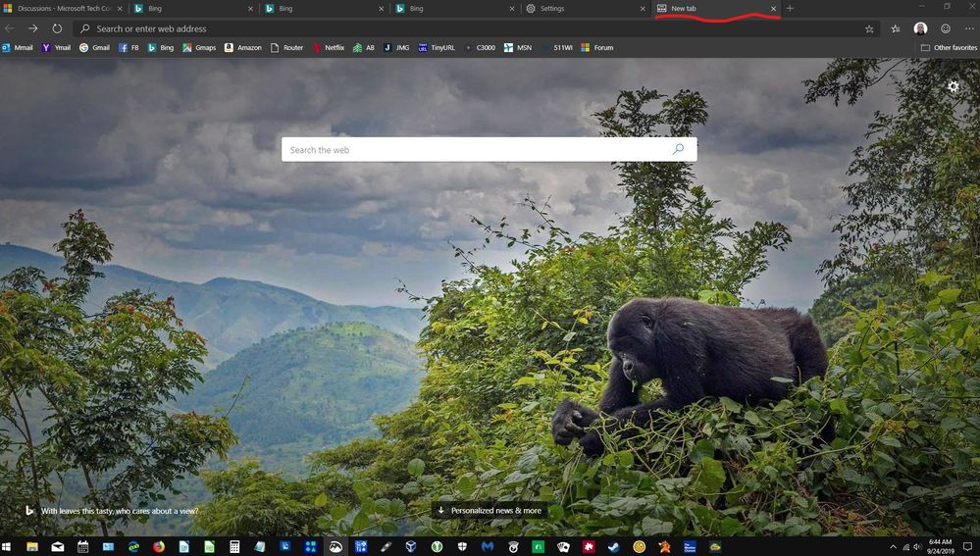Open the Calendar app from taskbar

(82, 546)
